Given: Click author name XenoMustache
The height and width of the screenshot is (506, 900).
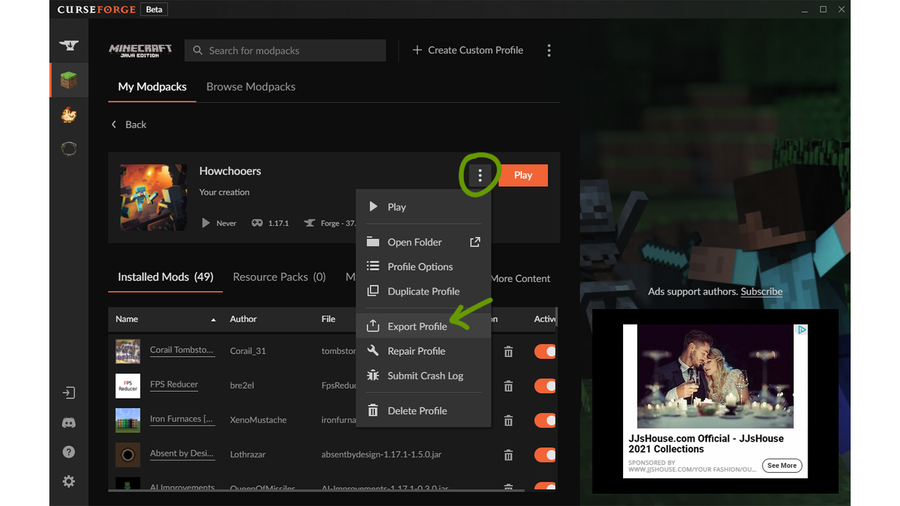Looking at the screenshot, I should click(258, 420).
